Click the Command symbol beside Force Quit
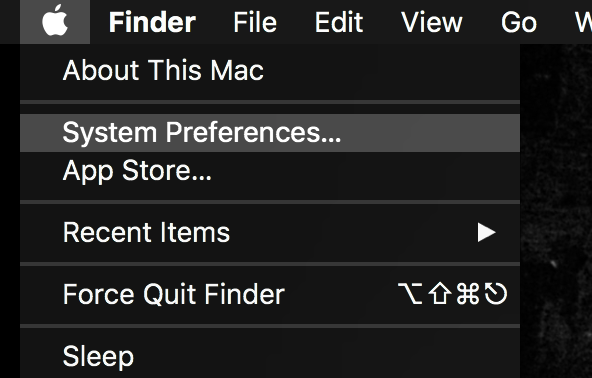This screenshot has width=592, height=378. [x=468, y=294]
